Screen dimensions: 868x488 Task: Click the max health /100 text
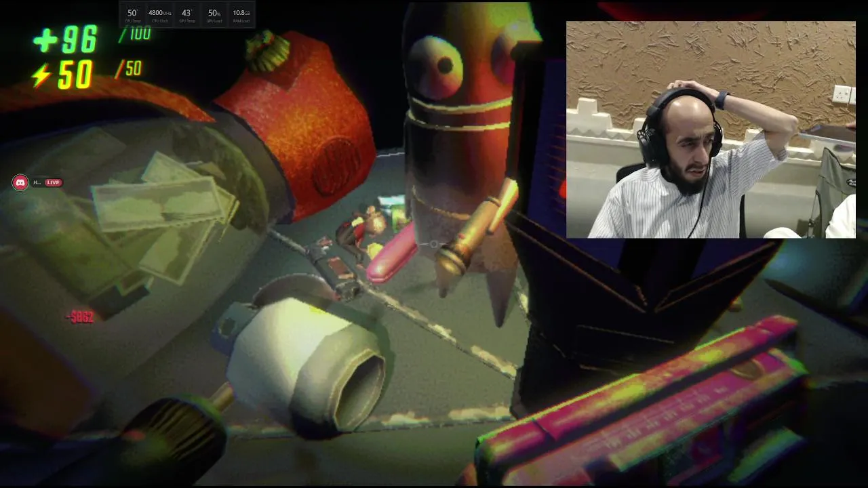[x=134, y=34]
